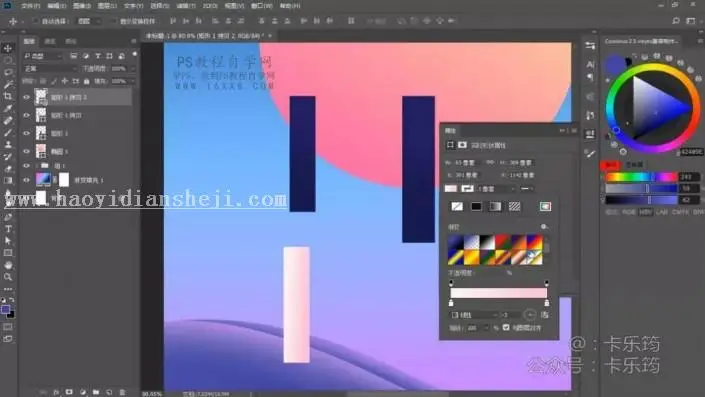Toggle show transform controls checkbox

tap(113, 21)
